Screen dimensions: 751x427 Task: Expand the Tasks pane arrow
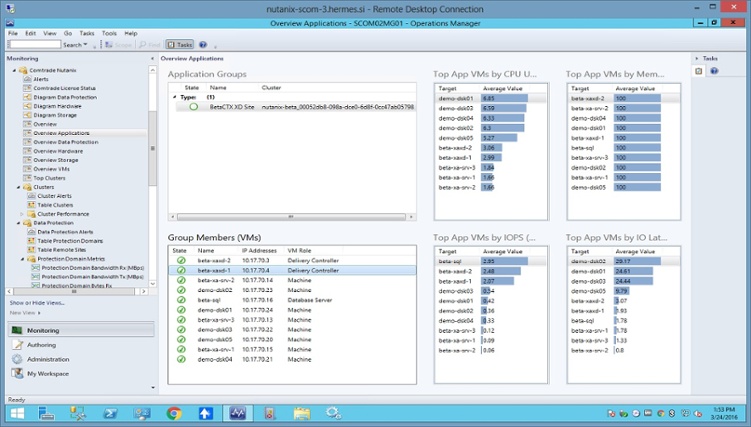(x=696, y=58)
